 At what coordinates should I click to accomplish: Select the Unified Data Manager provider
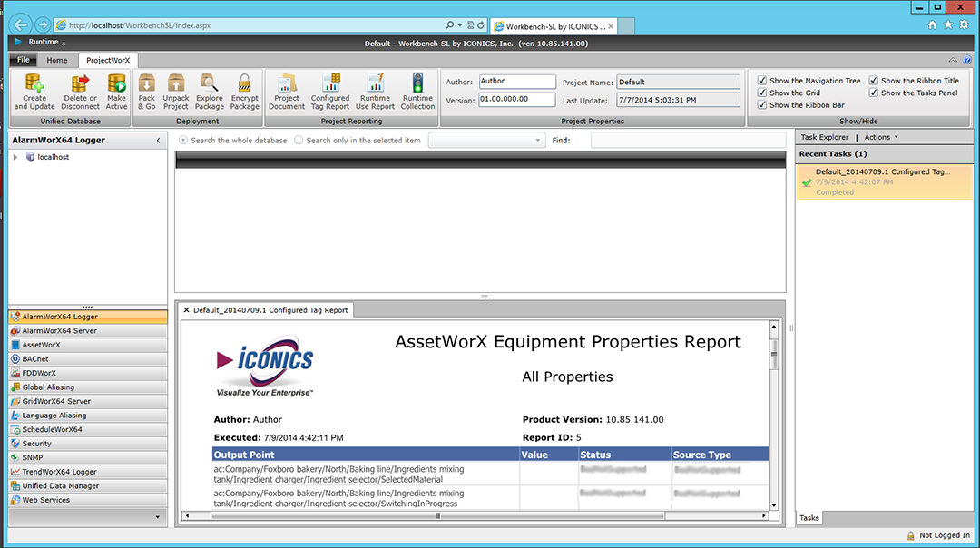point(60,486)
